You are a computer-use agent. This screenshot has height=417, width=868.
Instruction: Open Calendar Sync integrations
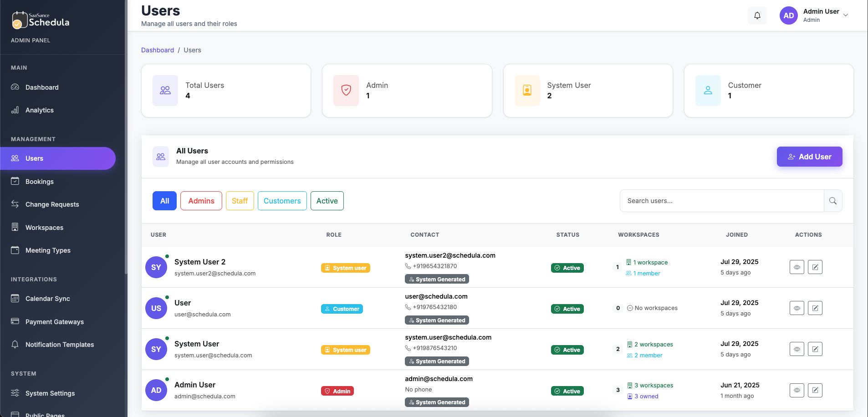pos(47,298)
